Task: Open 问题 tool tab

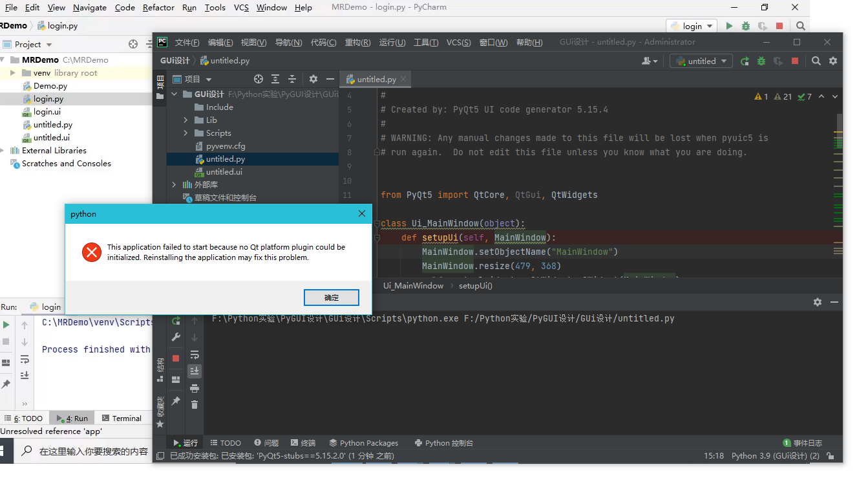Action: click(266, 443)
